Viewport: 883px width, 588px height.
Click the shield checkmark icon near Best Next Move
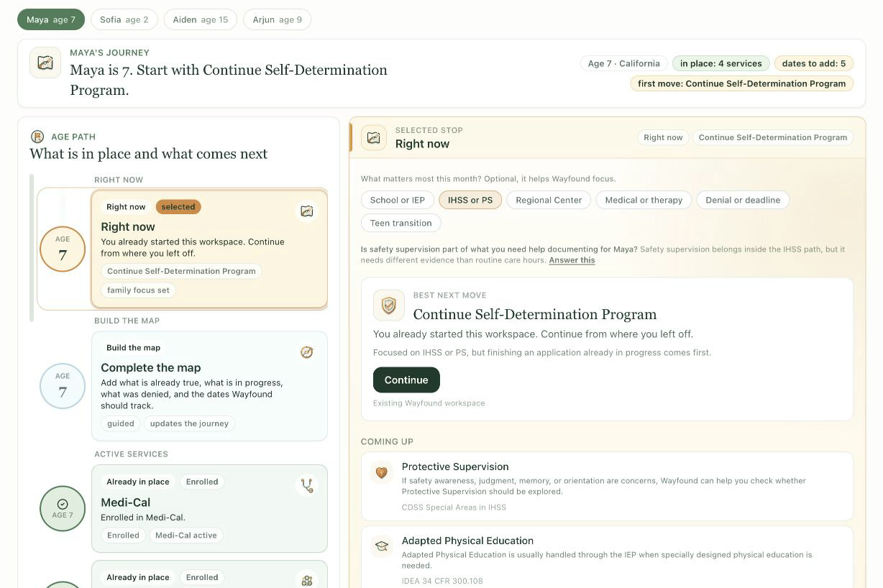point(388,306)
